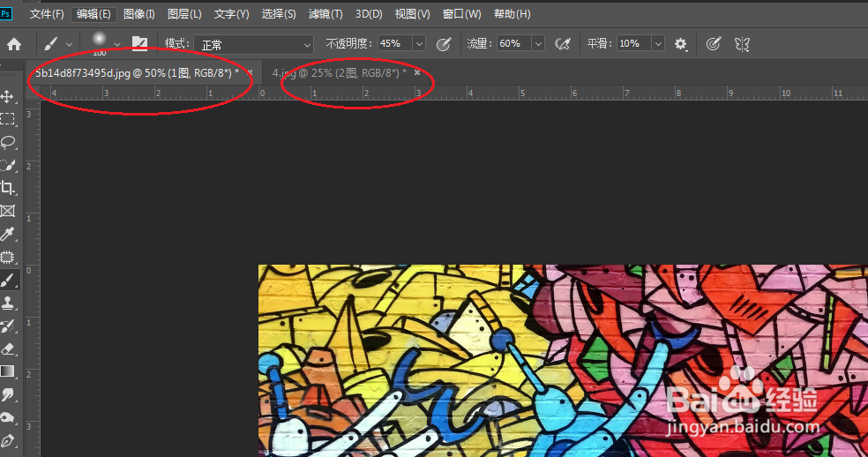The width and height of the screenshot is (868, 457).
Task: Open the 流量 slider dropdown arrow
Action: [x=538, y=44]
